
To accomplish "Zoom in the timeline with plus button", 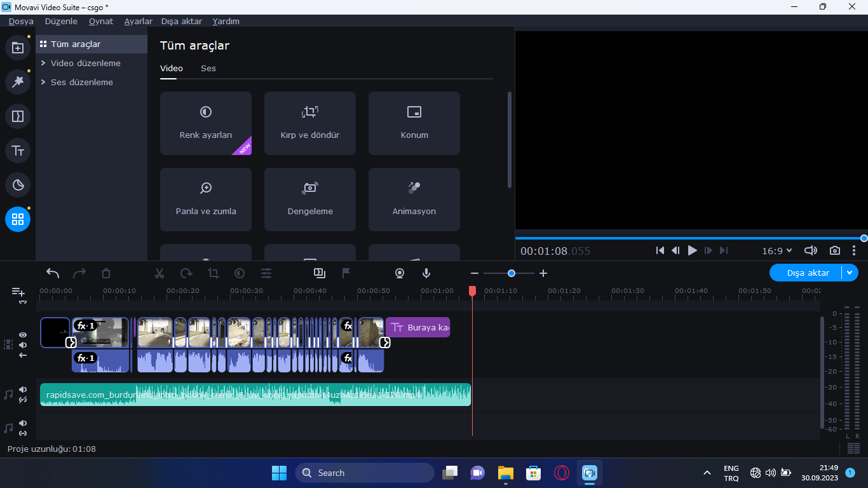I will (x=543, y=273).
